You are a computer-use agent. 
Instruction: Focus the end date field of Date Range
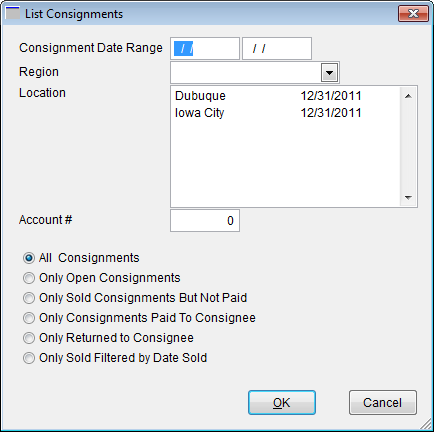(x=277, y=49)
